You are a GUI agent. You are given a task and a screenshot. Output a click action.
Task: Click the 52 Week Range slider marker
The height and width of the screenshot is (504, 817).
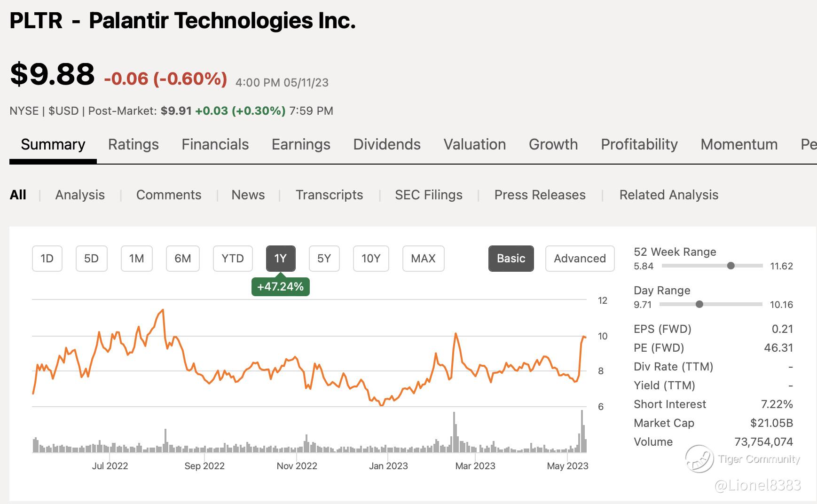click(x=731, y=266)
